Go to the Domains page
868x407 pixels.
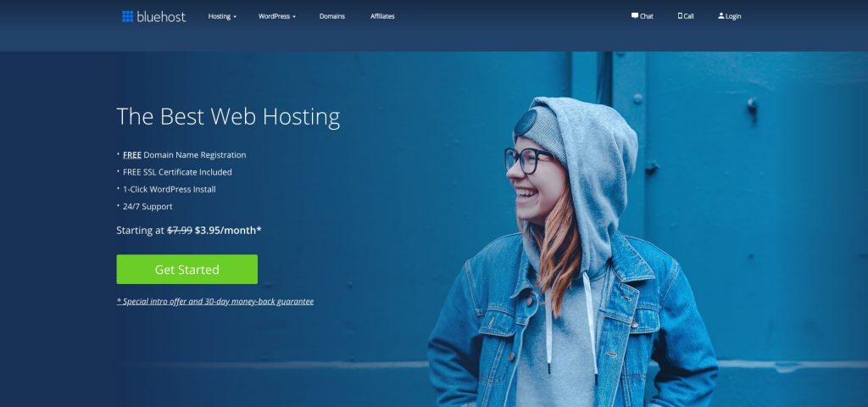tap(331, 16)
